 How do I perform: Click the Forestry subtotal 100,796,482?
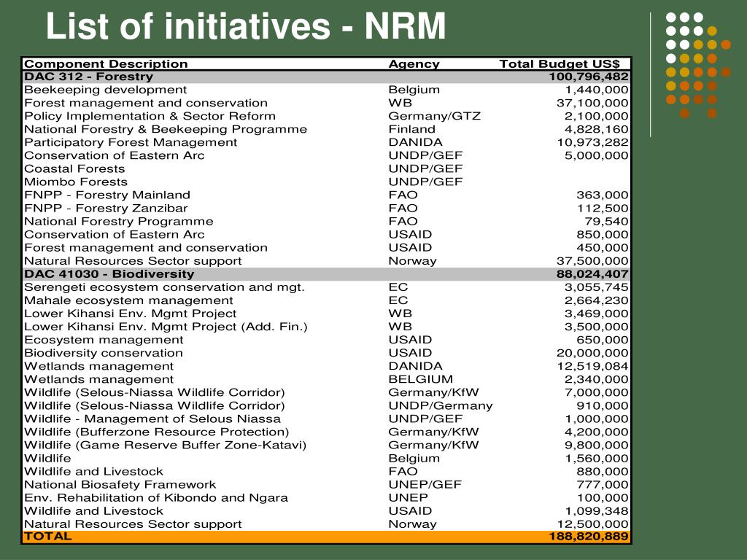[x=589, y=77]
